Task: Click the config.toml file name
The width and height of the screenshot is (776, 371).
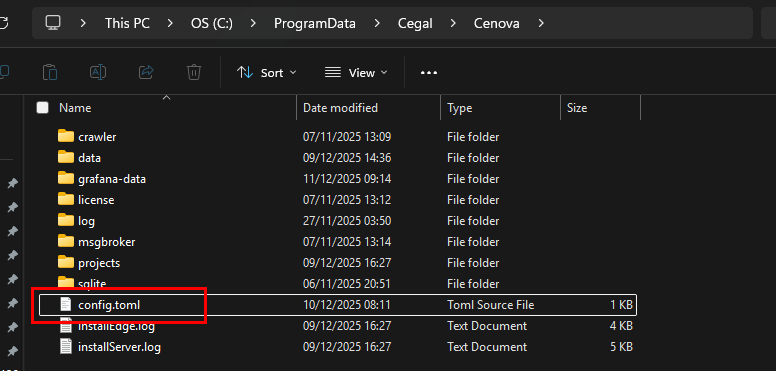Action: pos(109,305)
